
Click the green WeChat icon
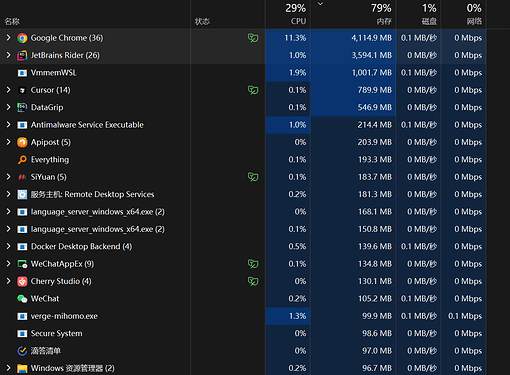point(22,299)
